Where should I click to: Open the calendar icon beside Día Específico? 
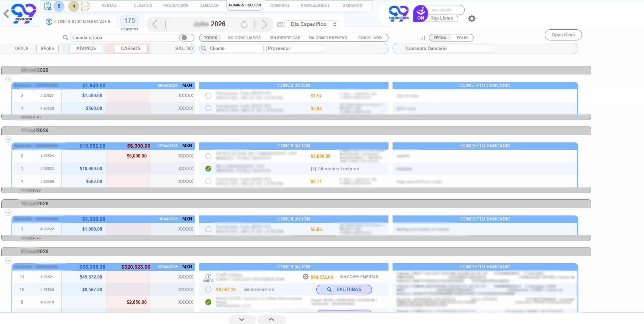(x=280, y=24)
